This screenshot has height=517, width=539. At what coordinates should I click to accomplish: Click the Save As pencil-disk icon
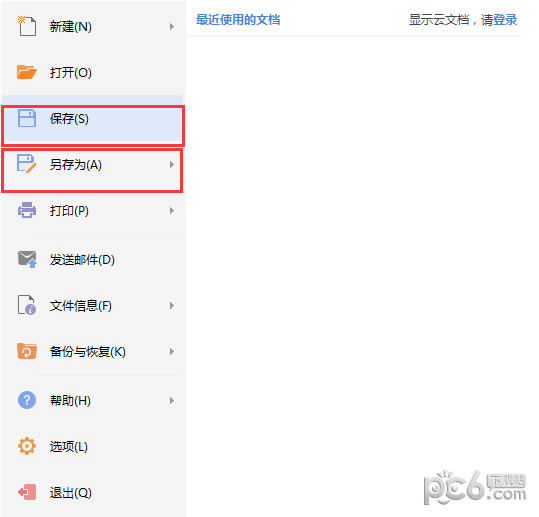pyautogui.click(x=27, y=164)
